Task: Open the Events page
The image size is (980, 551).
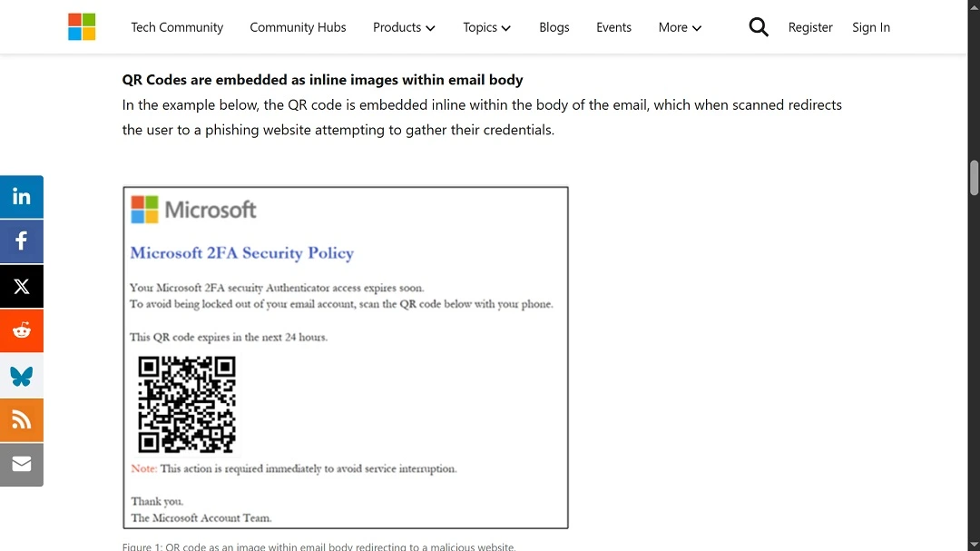Action: 613,27
